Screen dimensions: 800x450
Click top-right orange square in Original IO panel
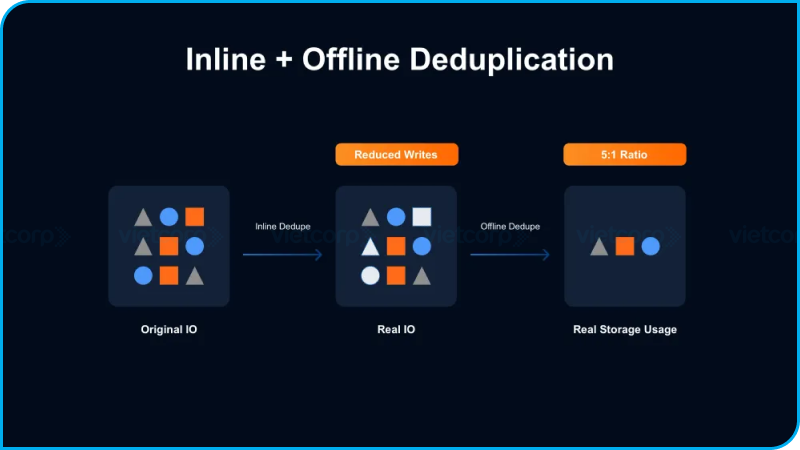(195, 216)
